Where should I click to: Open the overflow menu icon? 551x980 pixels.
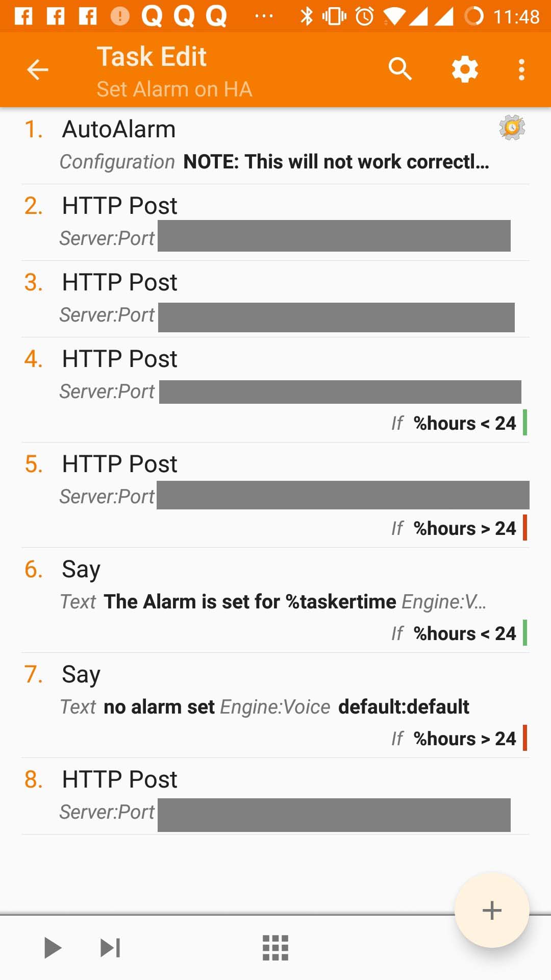(521, 69)
